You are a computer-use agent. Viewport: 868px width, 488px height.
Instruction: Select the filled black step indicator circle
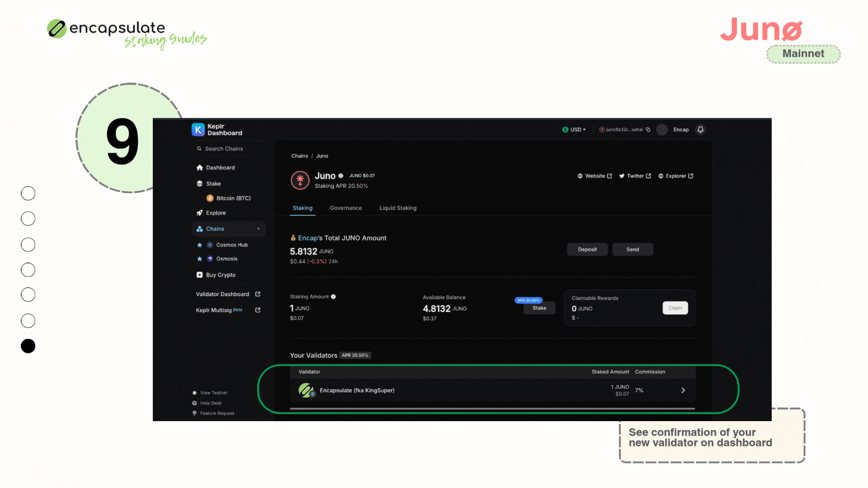point(28,346)
